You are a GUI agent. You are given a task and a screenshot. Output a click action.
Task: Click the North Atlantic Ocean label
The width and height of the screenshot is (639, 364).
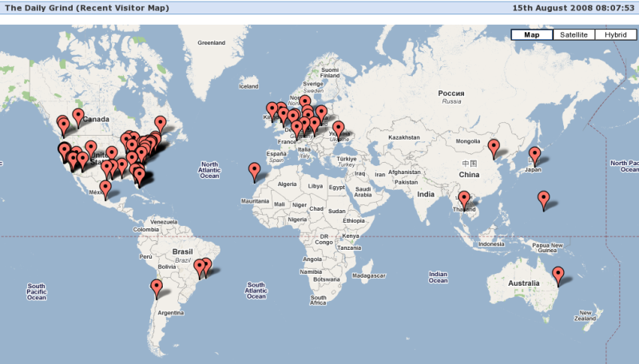pos(209,170)
